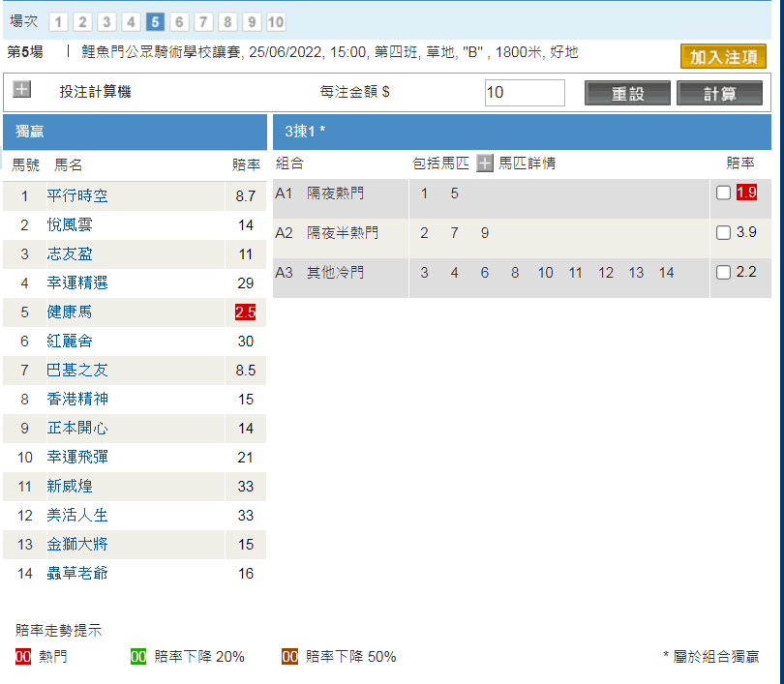Go to race 3 tab
The width and height of the screenshot is (784, 684).
[106, 22]
